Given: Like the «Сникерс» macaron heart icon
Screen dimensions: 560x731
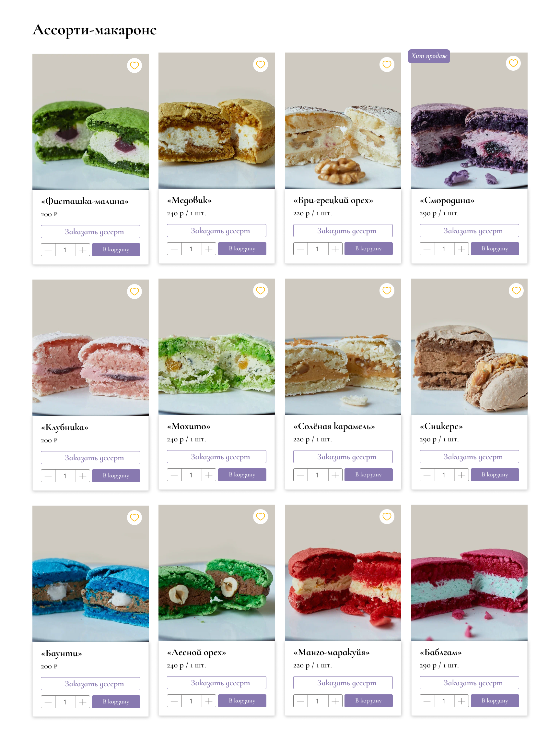Looking at the screenshot, I should click(516, 291).
